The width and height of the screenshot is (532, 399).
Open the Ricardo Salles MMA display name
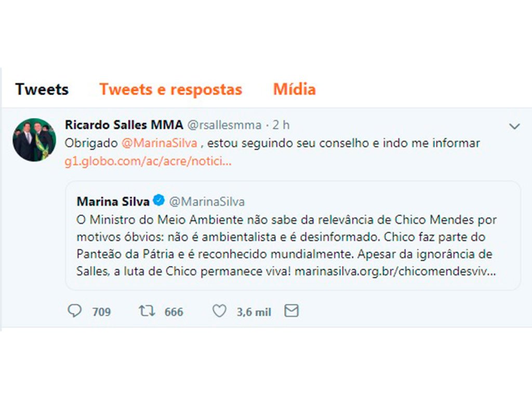tap(124, 125)
